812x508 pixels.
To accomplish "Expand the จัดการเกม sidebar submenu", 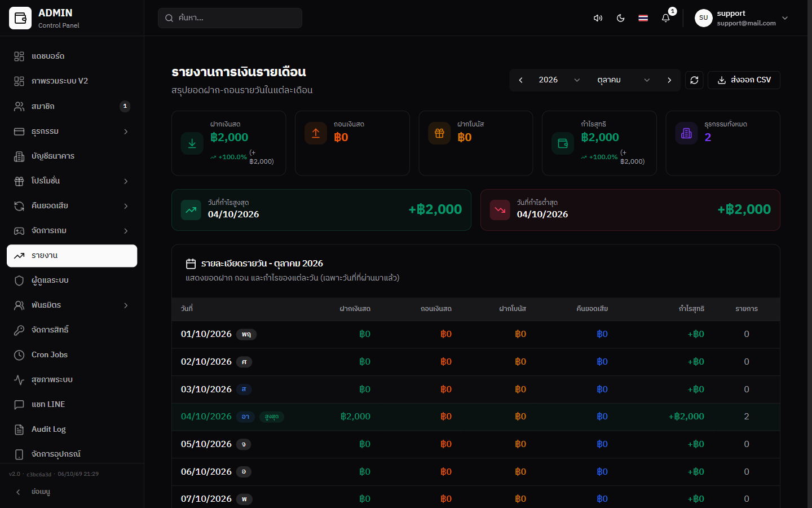I will (x=72, y=230).
